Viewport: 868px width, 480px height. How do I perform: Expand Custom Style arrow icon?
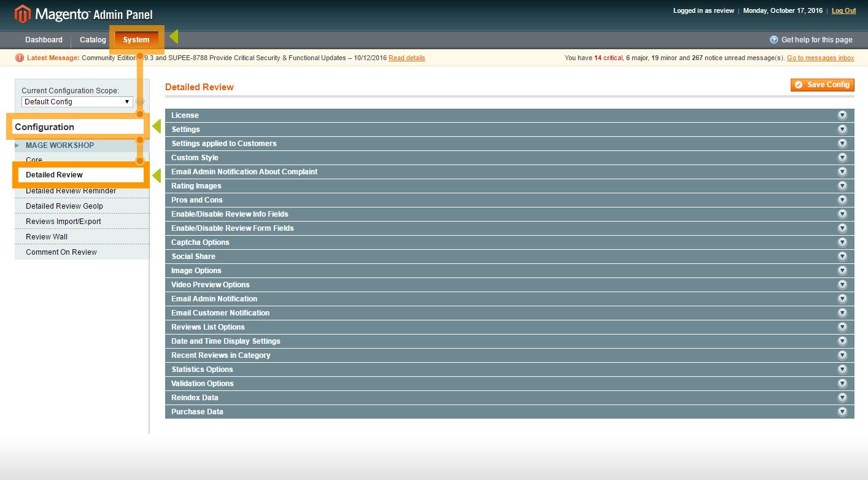point(842,158)
